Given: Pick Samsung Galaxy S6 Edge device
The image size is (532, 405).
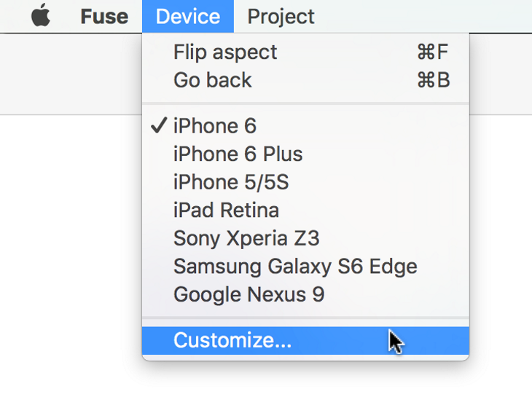Looking at the screenshot, I should pos(305,267).
